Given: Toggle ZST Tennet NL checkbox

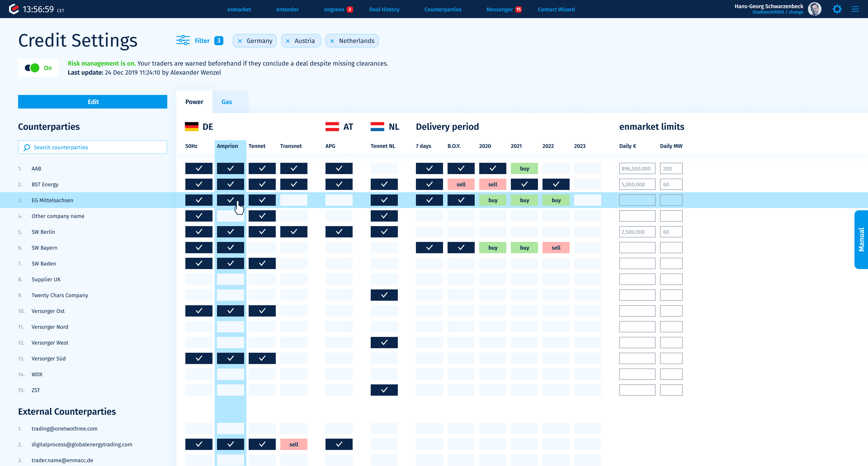Looking at the screenshot, I should (384, 390).
